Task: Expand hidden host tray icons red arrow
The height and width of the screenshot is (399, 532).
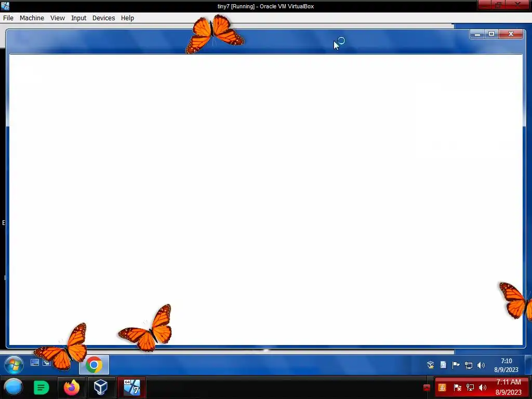Action: tap(427, 388)
